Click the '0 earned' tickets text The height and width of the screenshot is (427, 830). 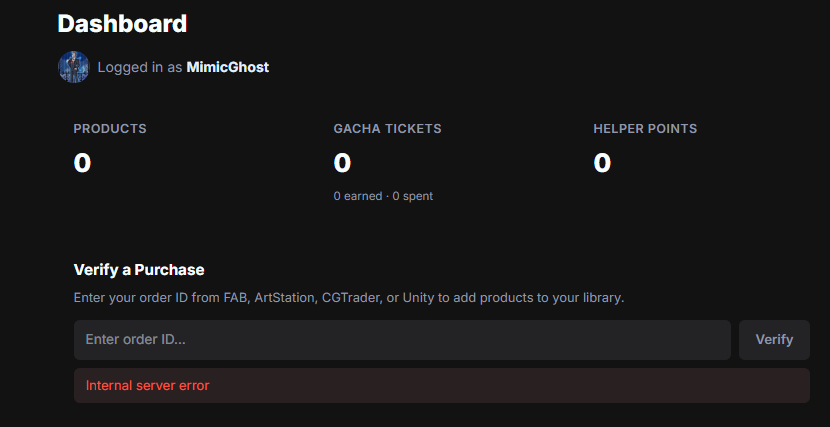(x=358, y=197)
